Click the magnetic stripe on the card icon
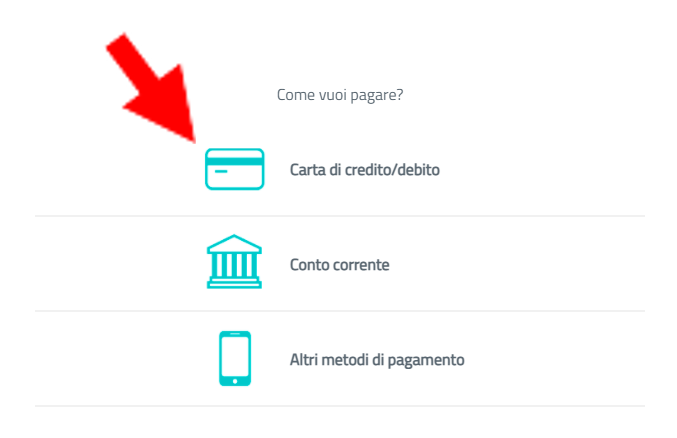677x438 pixels. click(234, 161)
